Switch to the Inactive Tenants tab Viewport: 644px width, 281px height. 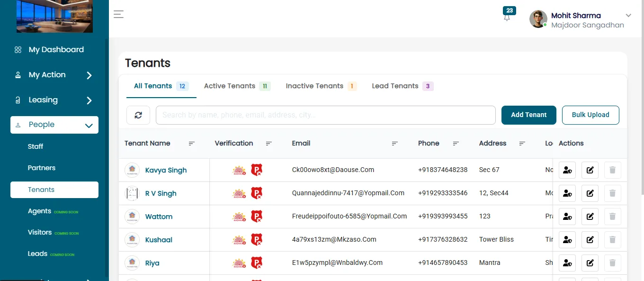tap(321, 86)
